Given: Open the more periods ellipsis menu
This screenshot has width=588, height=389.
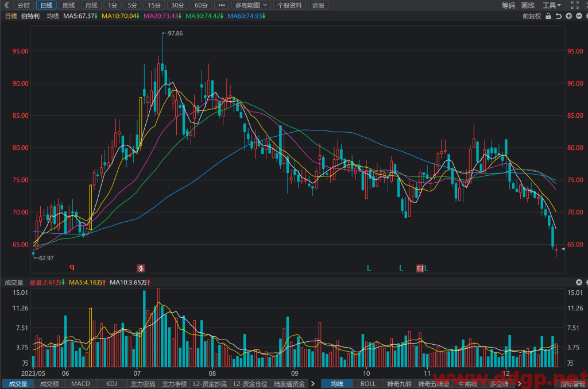Looking at the screenshot, I should point(222,5).
